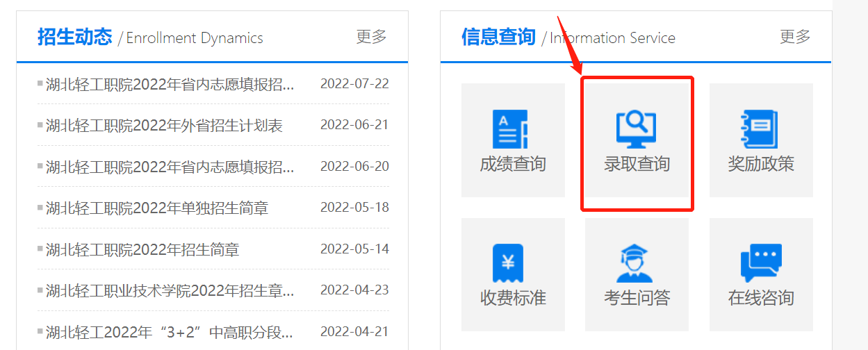
Task: Click the 录取查询 label text
Action: tap(637, 165)
